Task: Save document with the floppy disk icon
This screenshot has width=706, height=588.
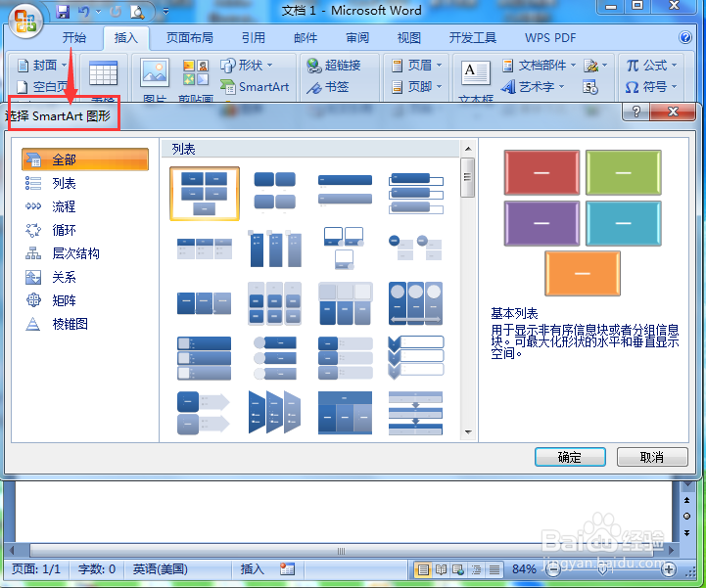Action: (x=63, y=12)
